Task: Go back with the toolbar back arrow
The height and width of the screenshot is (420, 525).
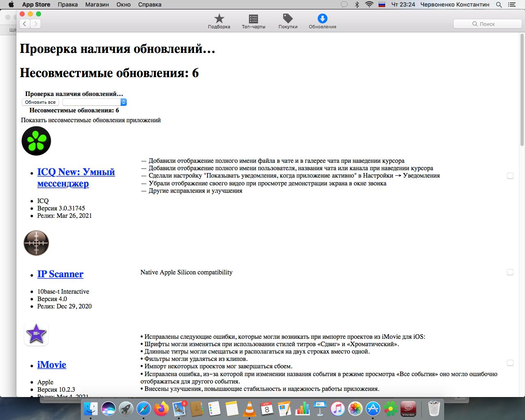Action: point(25,24)
